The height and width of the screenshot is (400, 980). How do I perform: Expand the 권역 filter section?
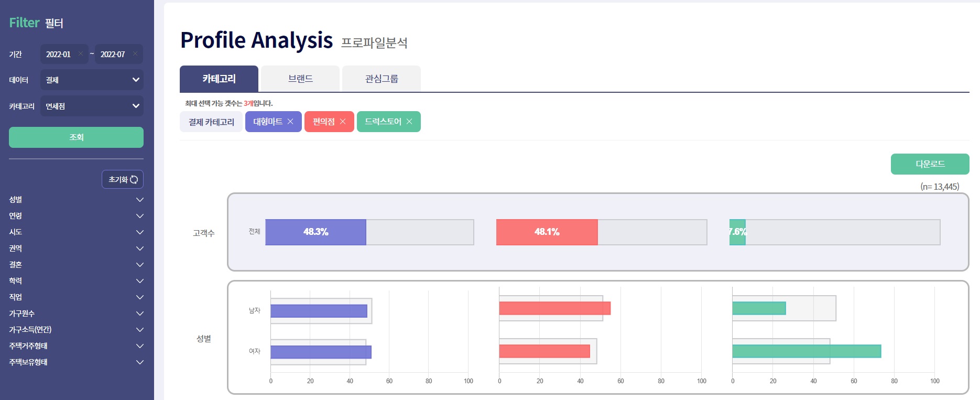pos(76,248)
